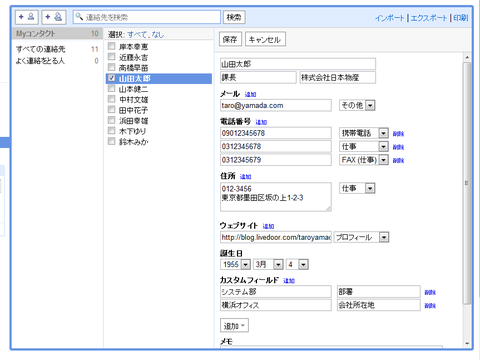The image size is (480, 360).
Task: Open the 携帯電話 phone type dropdown
Action: tap(364, 133)
